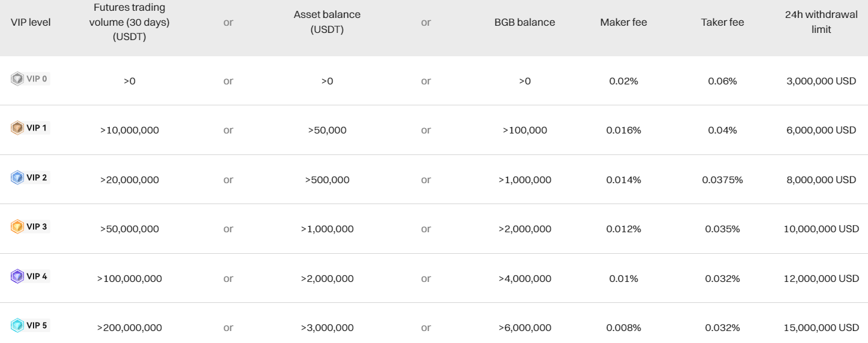
Task: Click the 0.0375% taker fee value
Action: point(722,180)
